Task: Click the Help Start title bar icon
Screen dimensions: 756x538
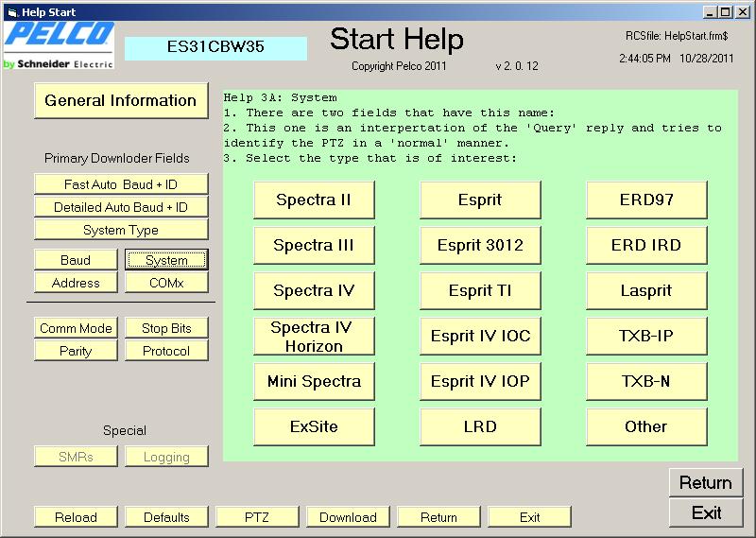Action: point(12,12)
